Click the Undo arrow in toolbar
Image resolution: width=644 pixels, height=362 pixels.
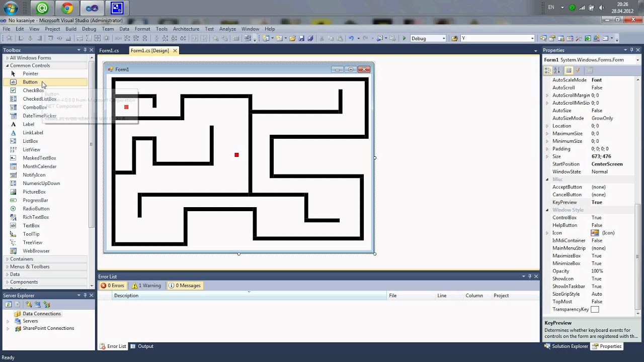click(351, 38)
